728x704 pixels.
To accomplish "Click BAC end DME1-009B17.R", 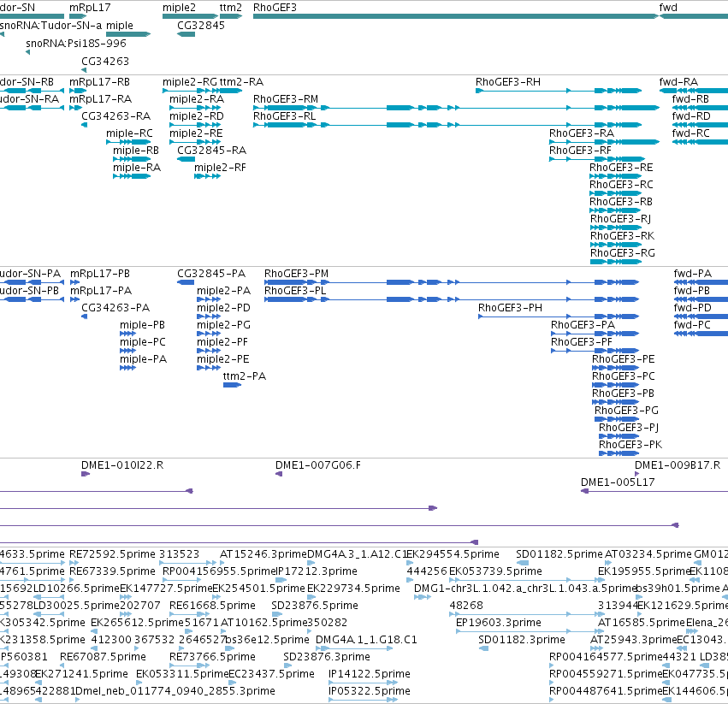I will pos(637,474).
